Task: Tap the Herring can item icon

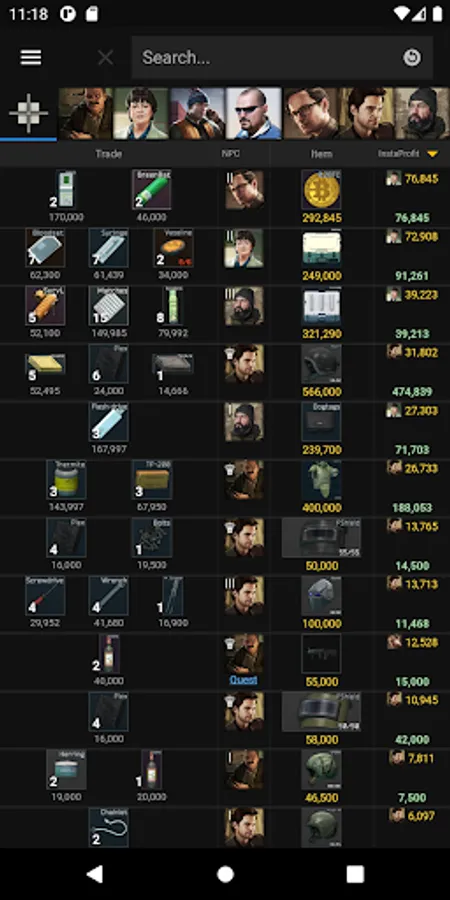Action: point(67,769)
